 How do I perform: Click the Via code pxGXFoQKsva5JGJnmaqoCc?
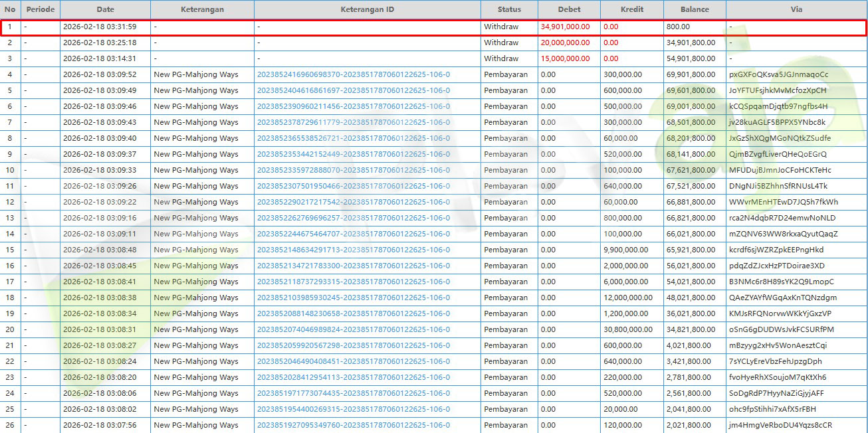pyautogui.click(x=778, y=74)
